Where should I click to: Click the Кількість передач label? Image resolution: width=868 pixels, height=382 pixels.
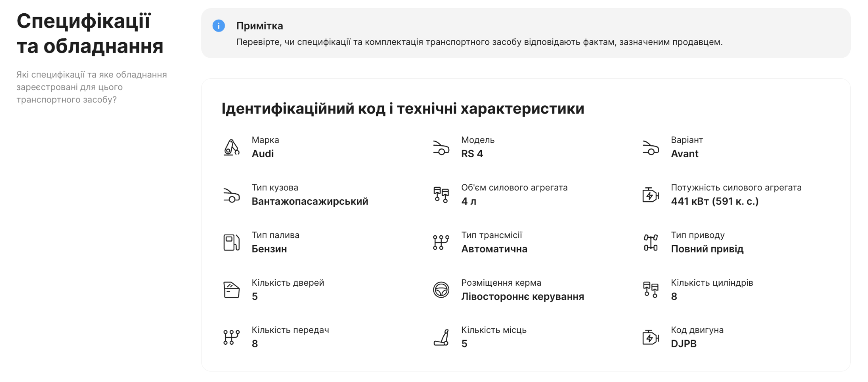pyautogui.click(x=290, y=330)
